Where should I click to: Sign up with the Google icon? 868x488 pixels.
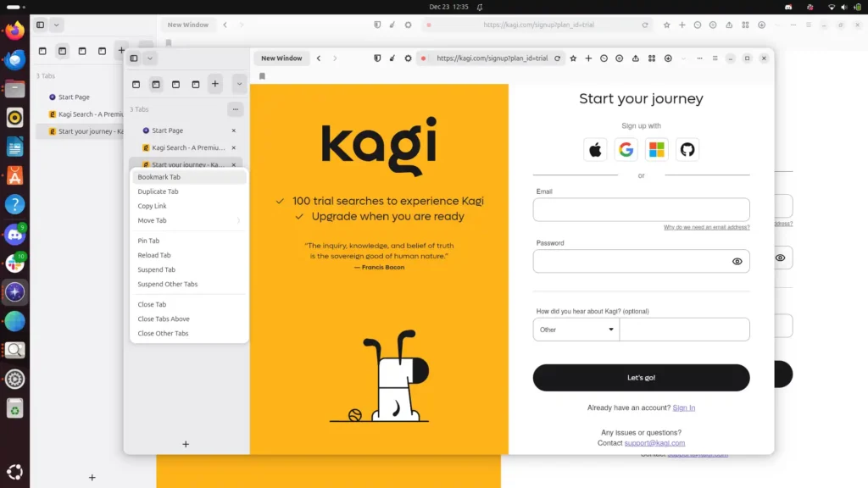click(x=626, y=148)
